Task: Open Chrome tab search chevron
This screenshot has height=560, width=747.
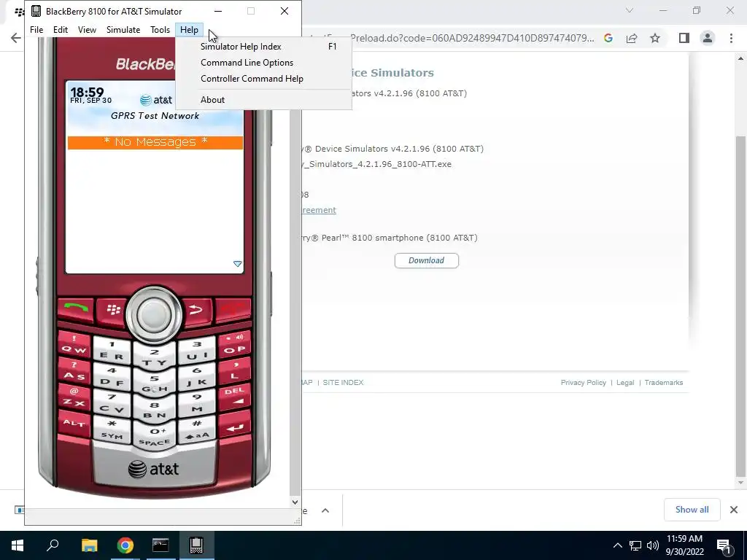Action: click(630, 10)
